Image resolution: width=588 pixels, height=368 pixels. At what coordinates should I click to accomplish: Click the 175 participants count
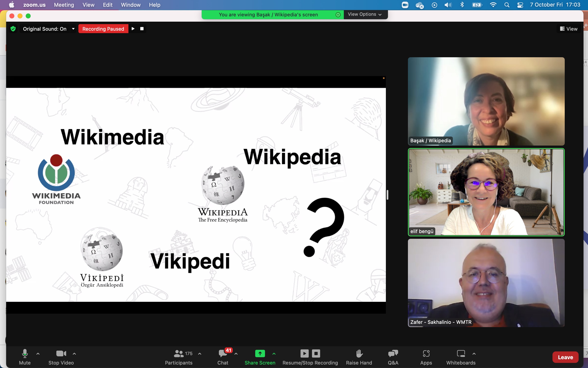[189, 353]
